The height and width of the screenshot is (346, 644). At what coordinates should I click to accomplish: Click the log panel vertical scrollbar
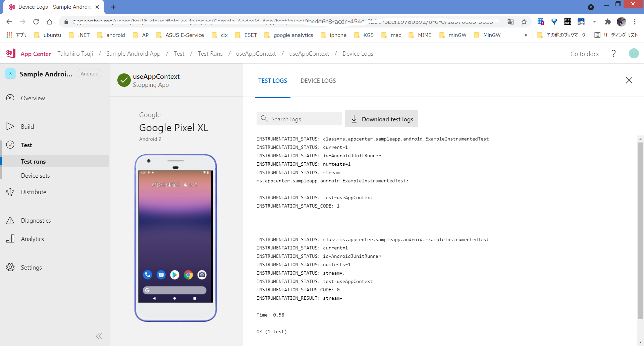[640, 231]
